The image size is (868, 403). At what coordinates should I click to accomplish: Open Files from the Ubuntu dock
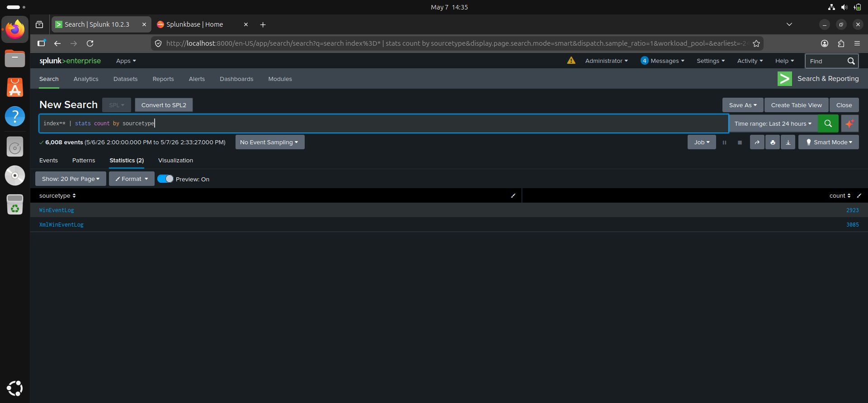point(15,59)
